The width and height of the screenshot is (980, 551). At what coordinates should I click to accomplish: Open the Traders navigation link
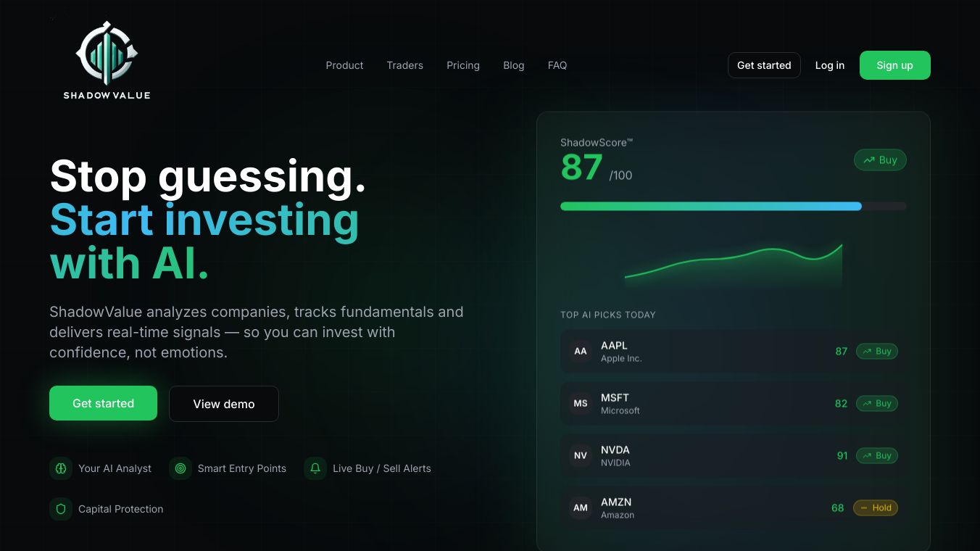(x=405, y=65)
